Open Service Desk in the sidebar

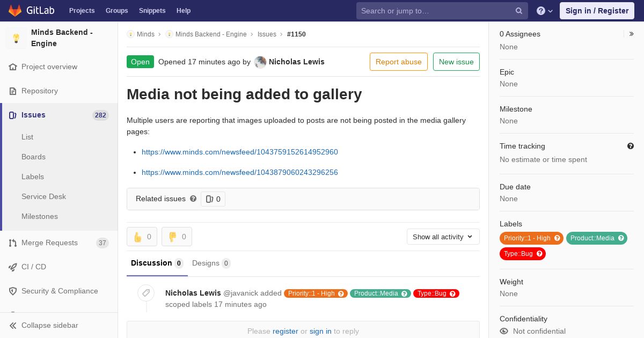43,196
